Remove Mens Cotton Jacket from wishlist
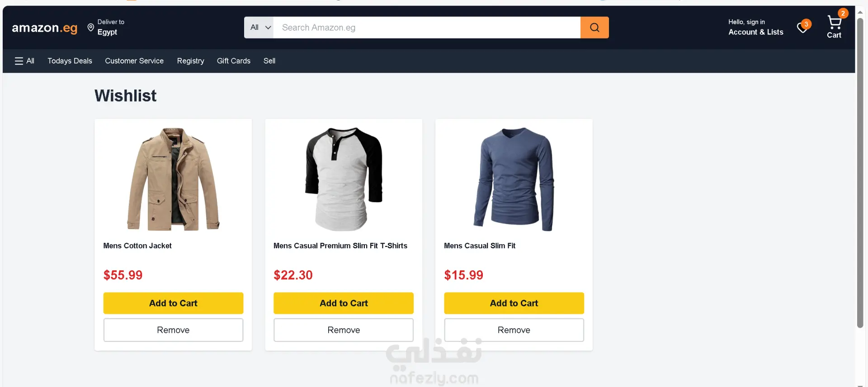This screenshot has height=387, width=868. (x=173, y=330)
